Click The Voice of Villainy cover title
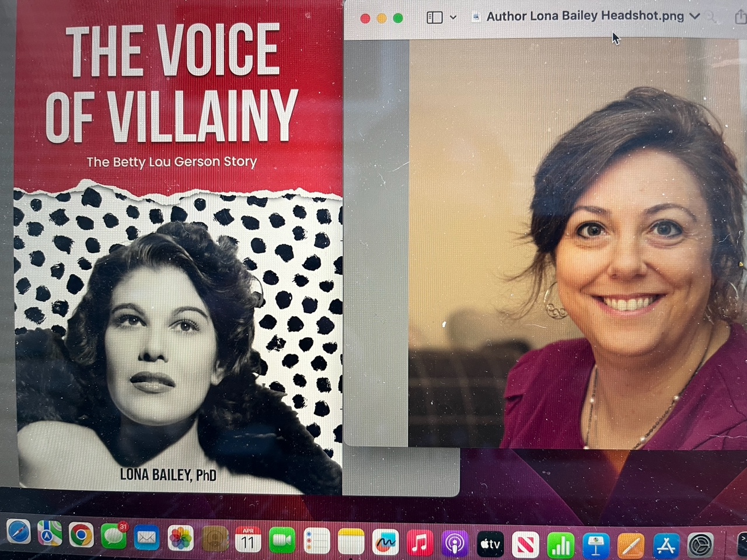 click(x=173, y=83)
